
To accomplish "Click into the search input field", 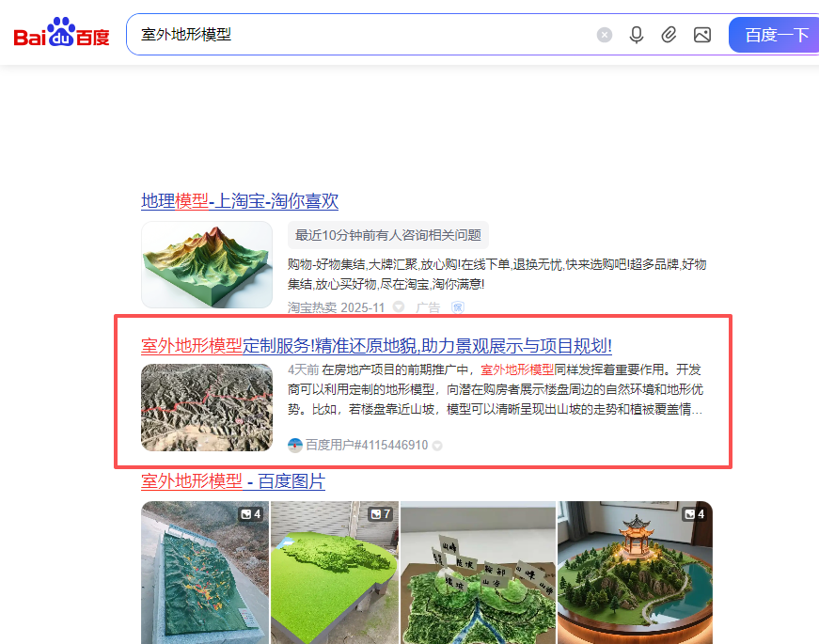I will [360, 35].
